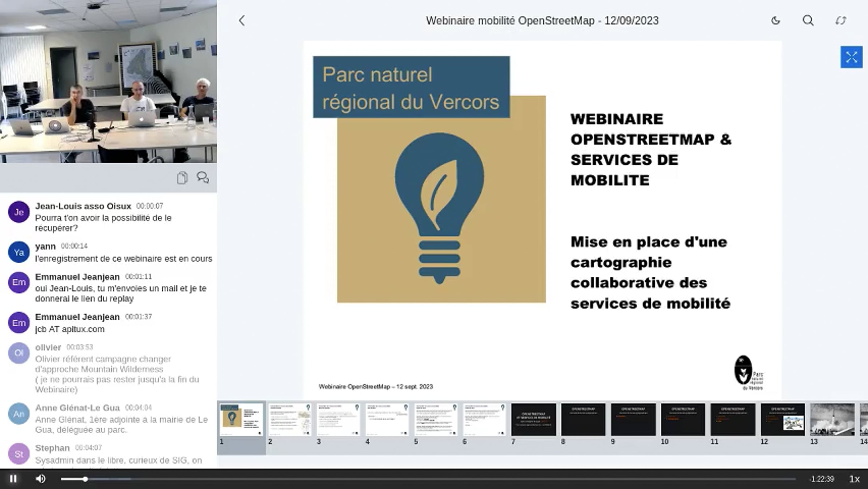Jump to chat timestamp 00:00:07
Viewport: 868px width, 489px height.
click(150, 206)
